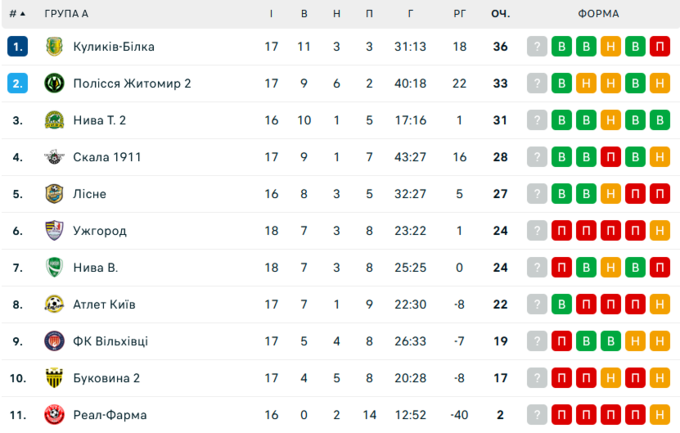Click the Ужгород club crest
The image size is (680, 433).
[54, 231]
